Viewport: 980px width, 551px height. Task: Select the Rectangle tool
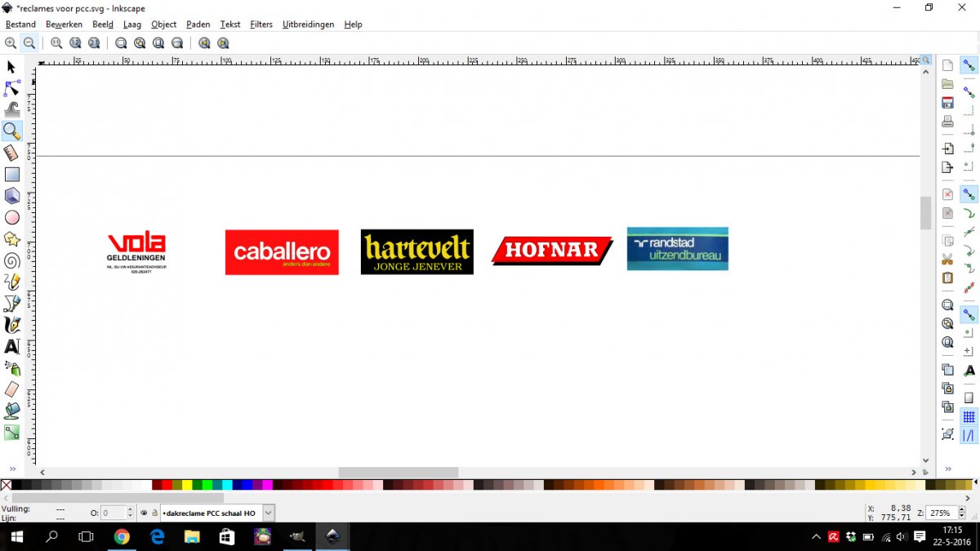click(11, 174)
